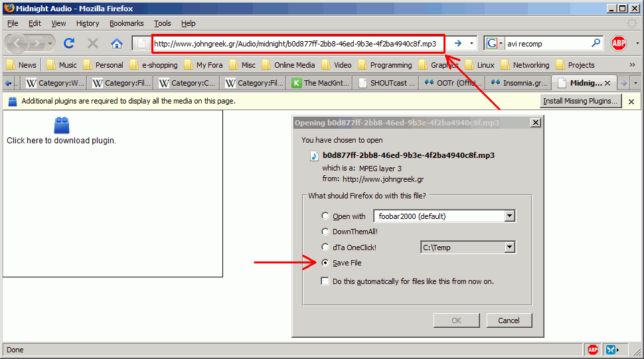Open the e-shopping bookmarks folder
The width and height of the screenshot is (644, 359).
(x=153, y=65)
